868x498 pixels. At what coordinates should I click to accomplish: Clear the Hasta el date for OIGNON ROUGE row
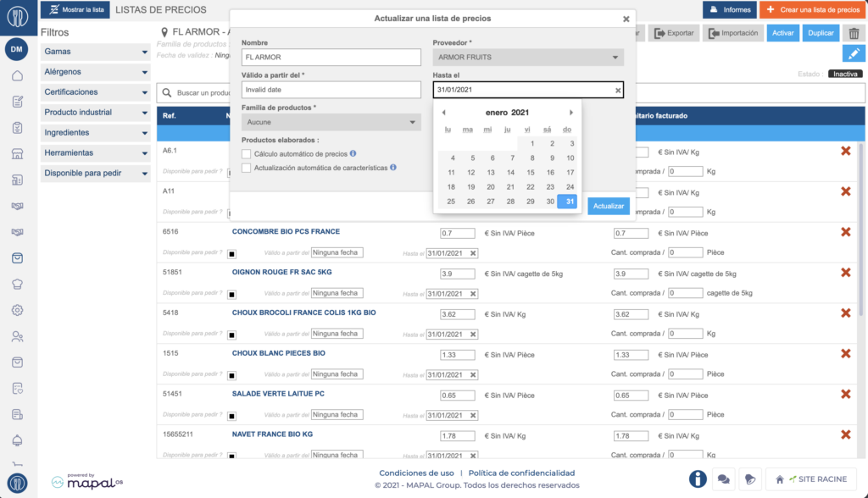tap(473, 293)
